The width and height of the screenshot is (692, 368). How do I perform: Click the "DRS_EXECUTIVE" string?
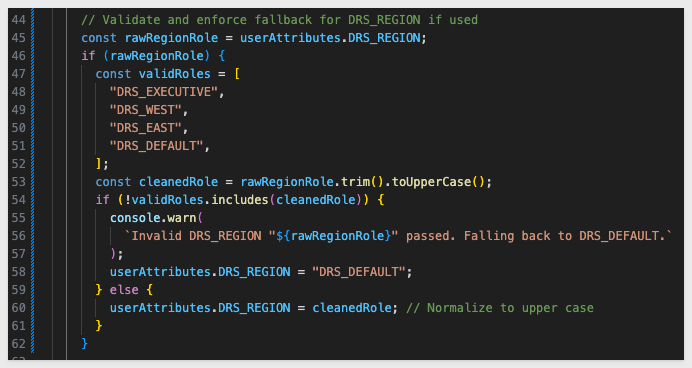pos(164,92)
